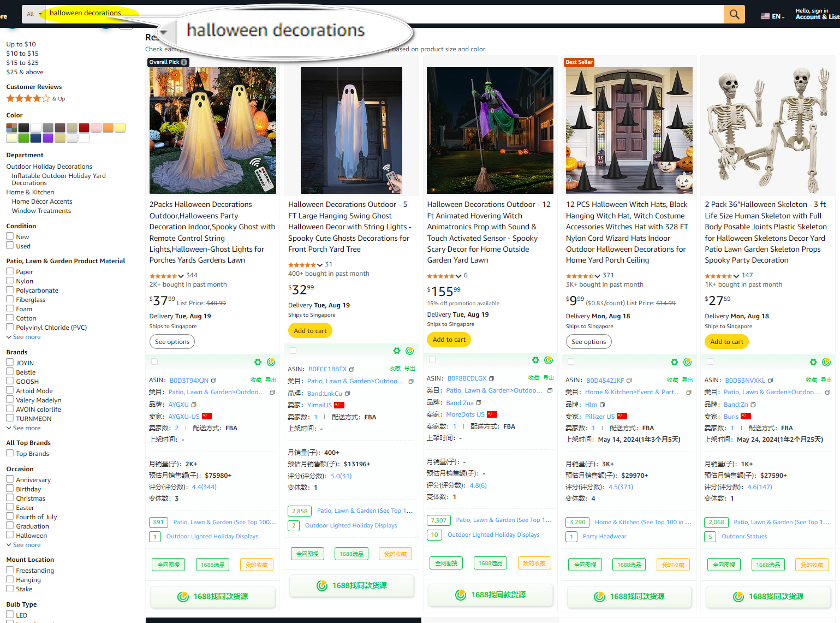Select checkbox on B0D3T94XJN data card
Image resolution: width=840 pixels, height=623 pixels.
pyautogui.click(x=154, y=361)
